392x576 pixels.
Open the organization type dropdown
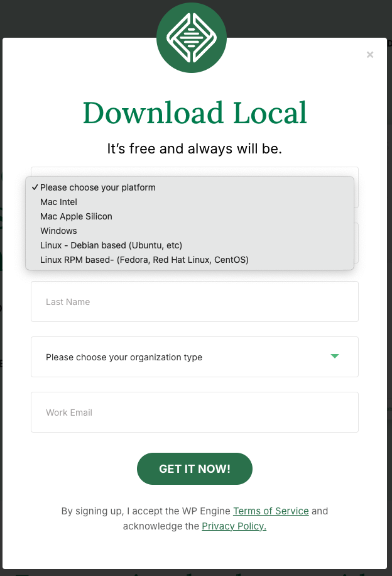coord(195,357)
